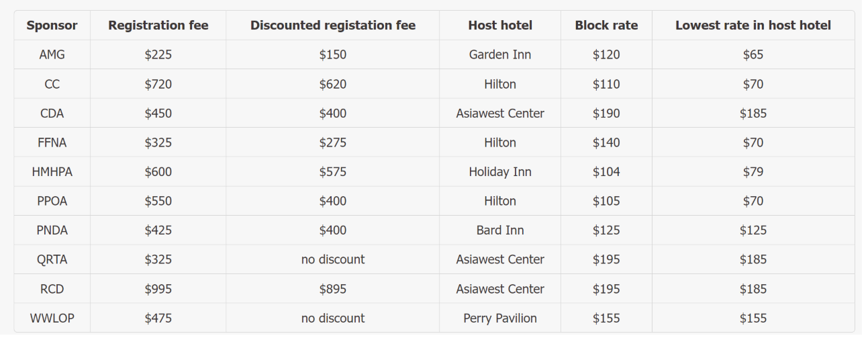Select the QRTA sponsor cell
The image size is (868, 342).
(x=52, y=259)
